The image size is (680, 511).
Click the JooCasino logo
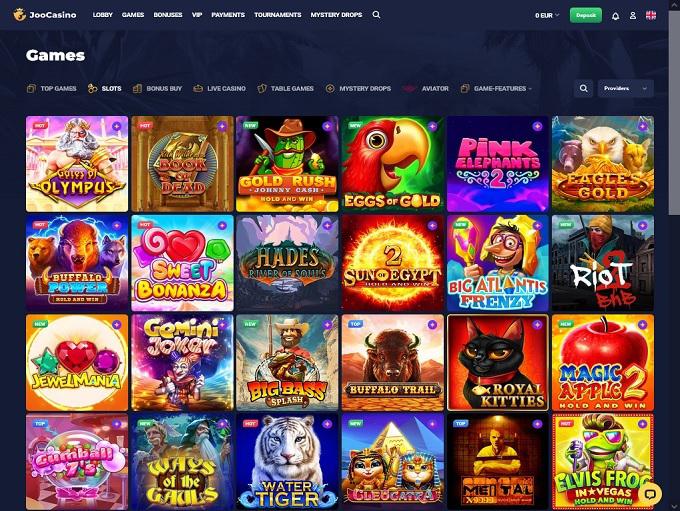(45, 15)
